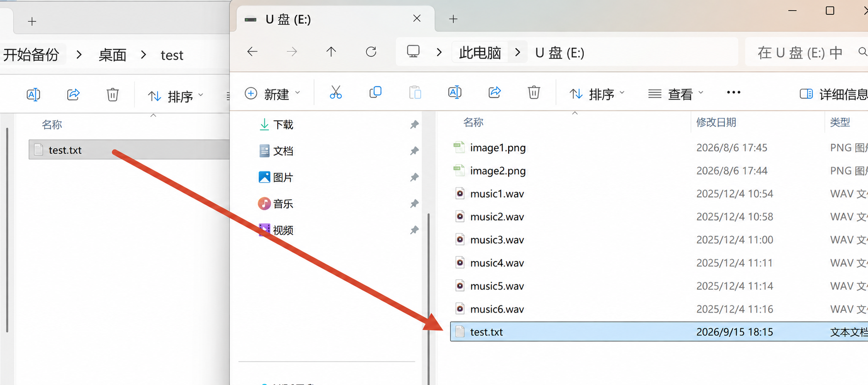Open 下载 in the navigation sidebar
The image size is (868, 385).
tap(276, 124)
